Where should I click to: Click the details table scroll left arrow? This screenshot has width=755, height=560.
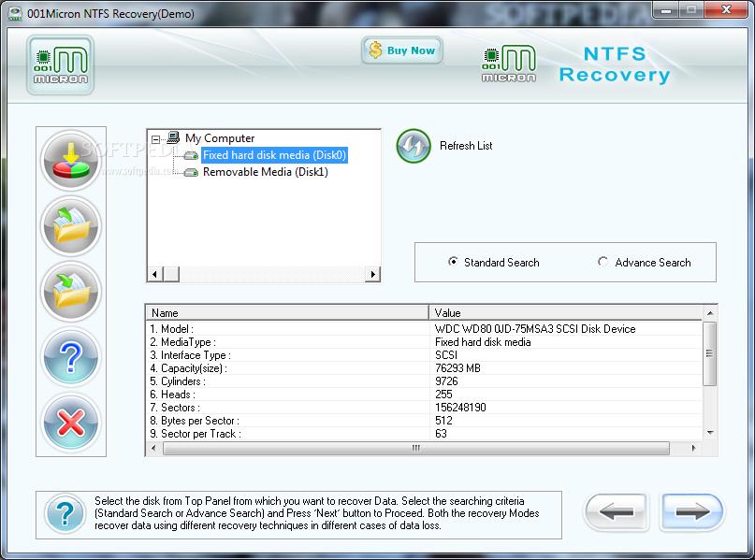(153, 449)
